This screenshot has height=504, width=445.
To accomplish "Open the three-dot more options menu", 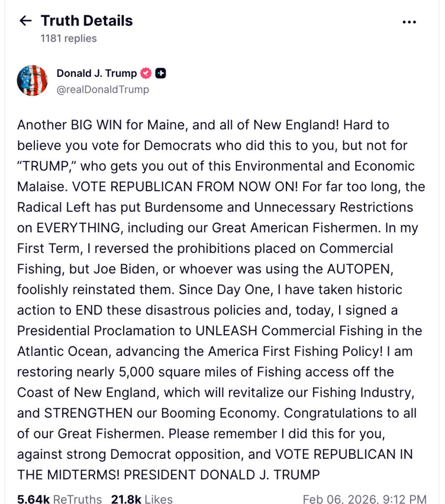I will pos(410,22).
